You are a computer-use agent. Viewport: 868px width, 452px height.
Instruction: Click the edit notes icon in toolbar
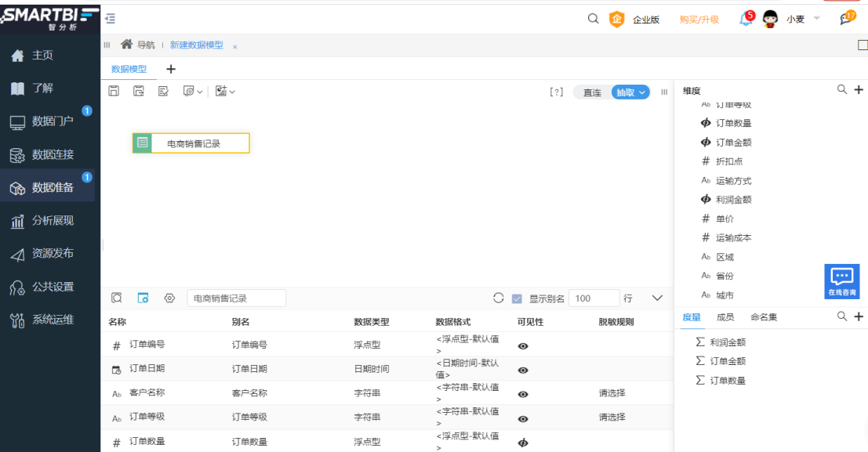click(163, 92)
